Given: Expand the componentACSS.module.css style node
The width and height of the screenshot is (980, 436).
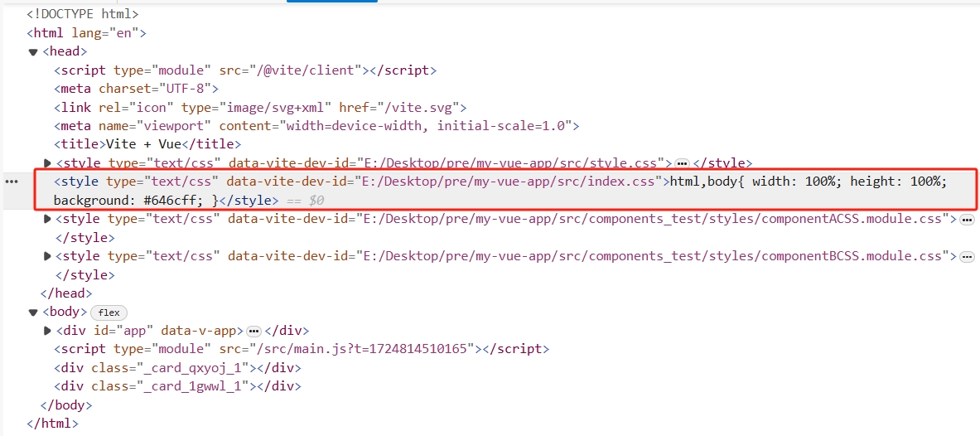Looking at the screenshot, I should [x=47, y=220].
